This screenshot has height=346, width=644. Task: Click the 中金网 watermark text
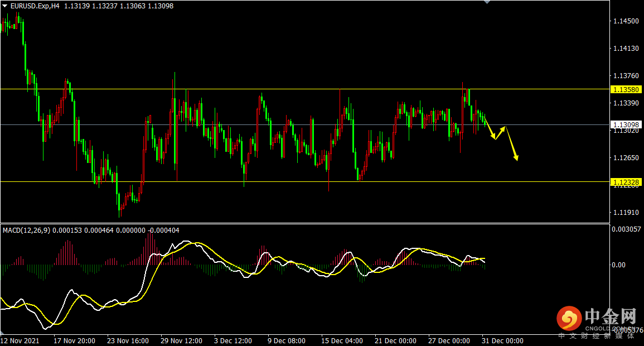click(x=611, y=316)
